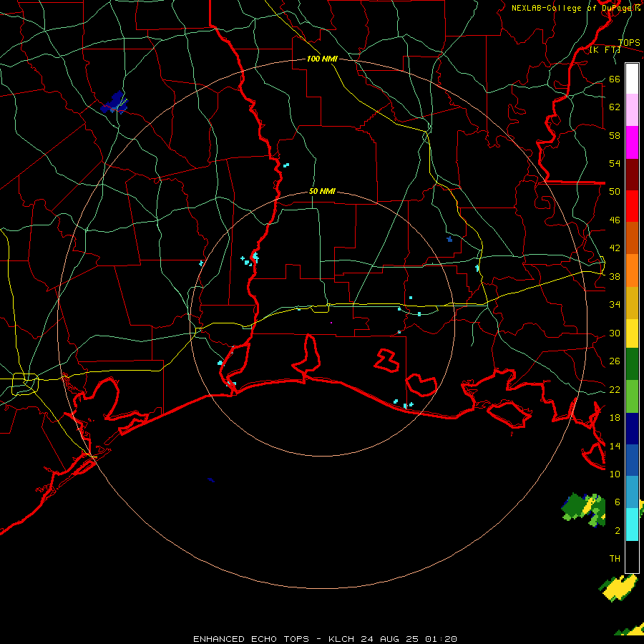Click legend value 54

(x=615, y=163)
